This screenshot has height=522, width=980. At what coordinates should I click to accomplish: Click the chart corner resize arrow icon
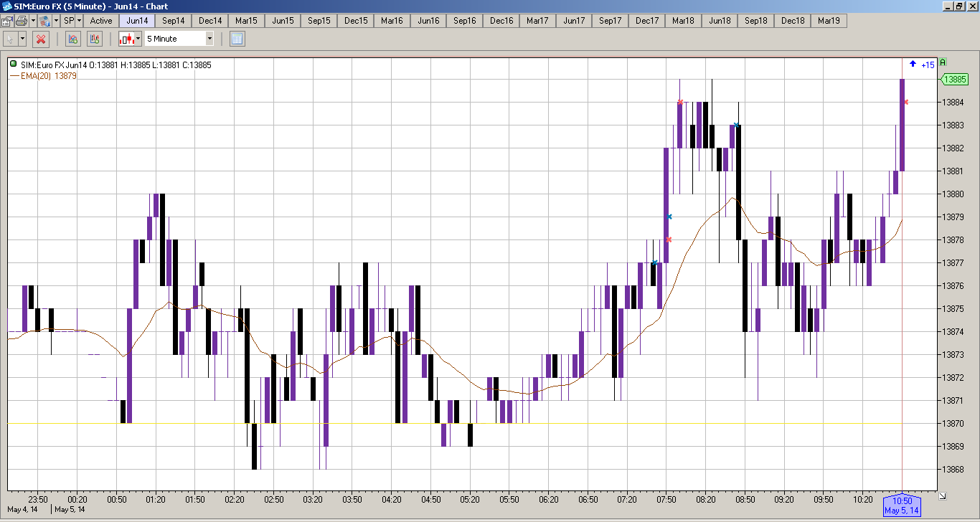point(942,495)
